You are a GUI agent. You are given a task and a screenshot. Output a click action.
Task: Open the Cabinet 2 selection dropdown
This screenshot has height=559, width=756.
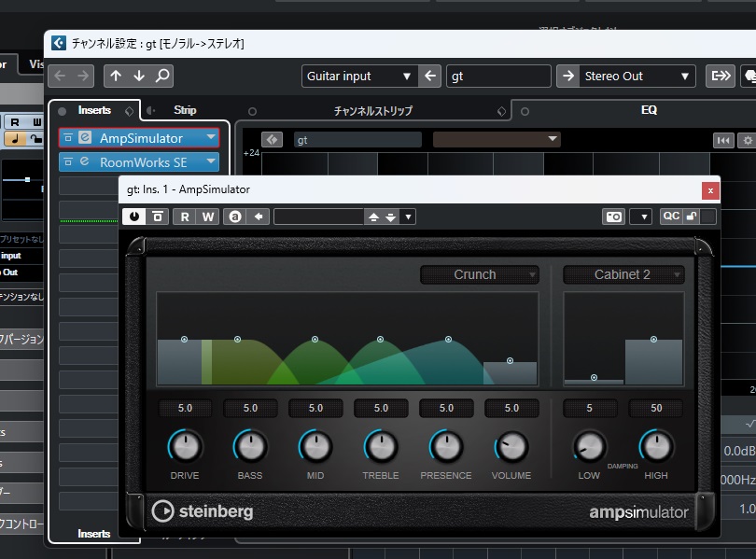[624, 274]
